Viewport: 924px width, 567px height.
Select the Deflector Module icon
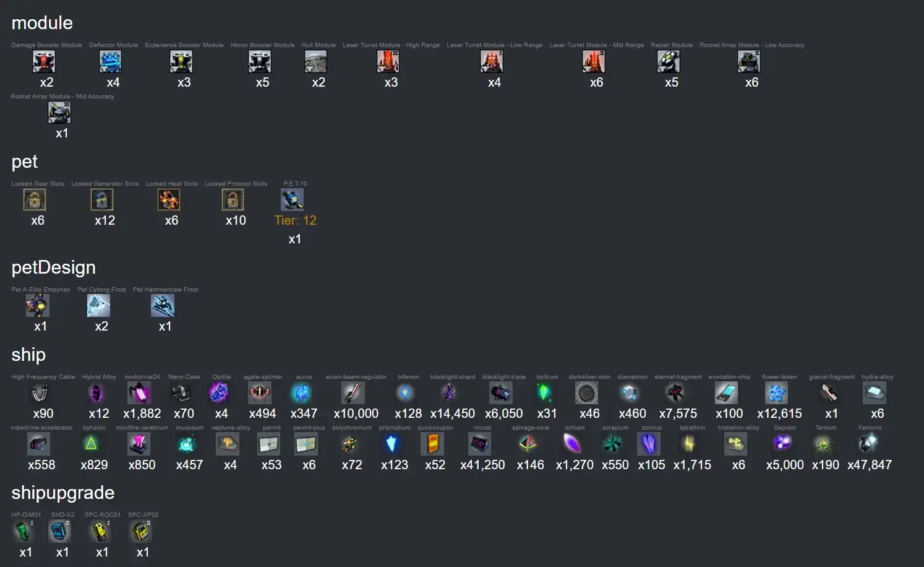tap(111, 62)
